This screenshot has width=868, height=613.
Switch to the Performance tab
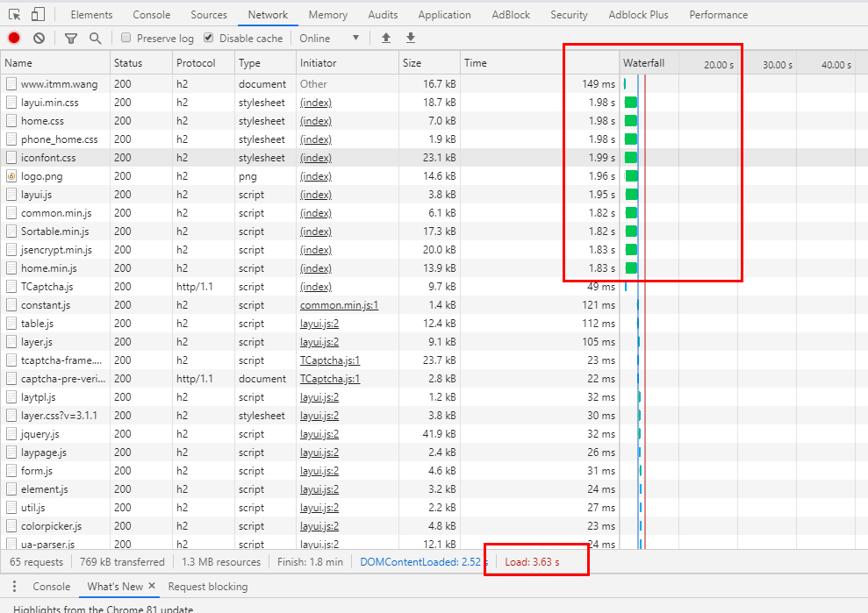click(719, 15)
